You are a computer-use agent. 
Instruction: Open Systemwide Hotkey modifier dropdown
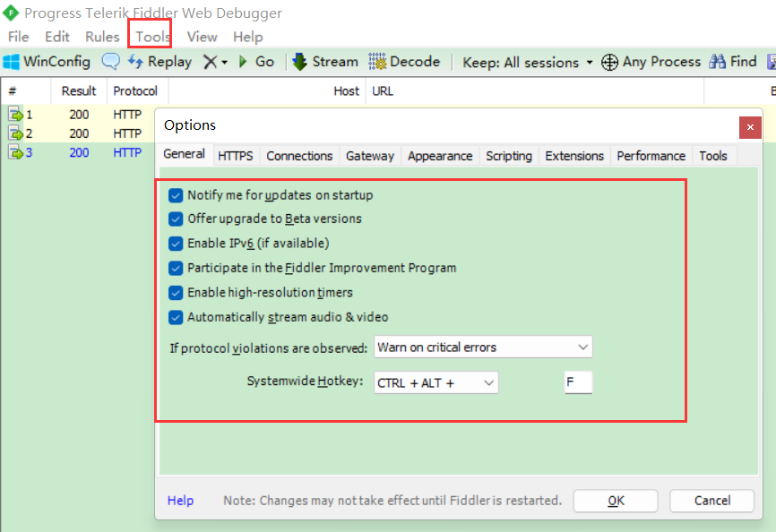pos(436,383)
